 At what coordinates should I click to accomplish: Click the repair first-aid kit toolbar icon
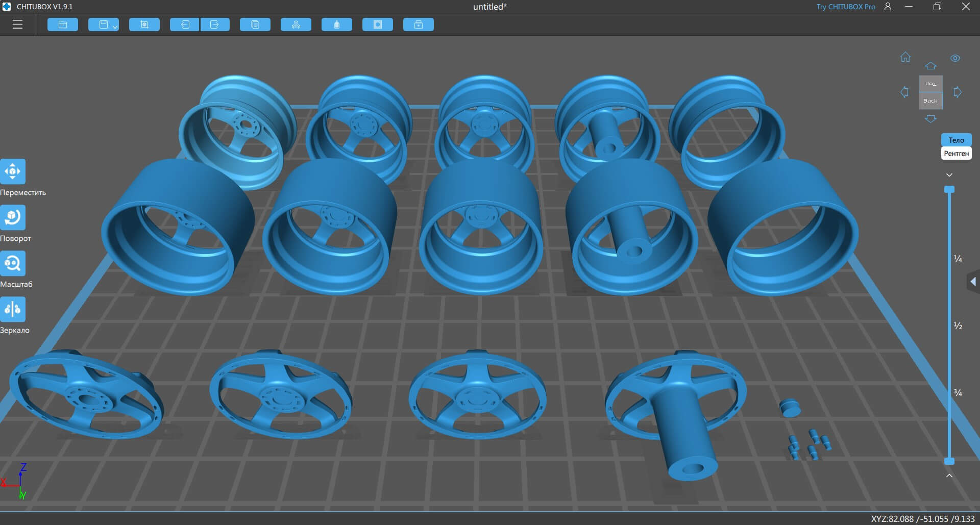(419, 24)
